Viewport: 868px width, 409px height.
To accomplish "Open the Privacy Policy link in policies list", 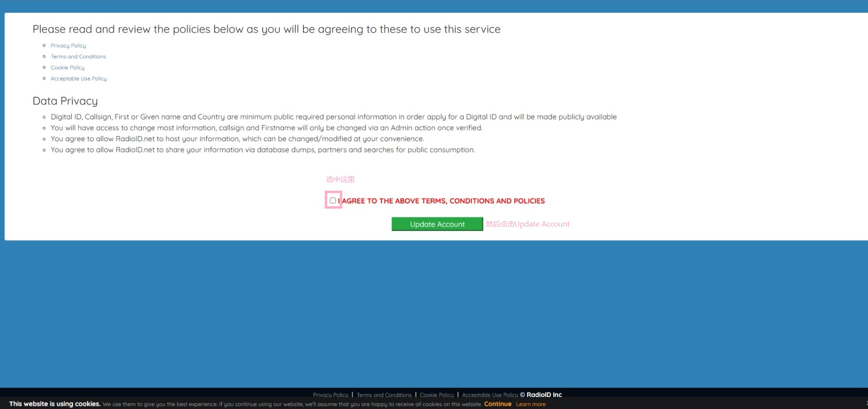I will point(68,46).
